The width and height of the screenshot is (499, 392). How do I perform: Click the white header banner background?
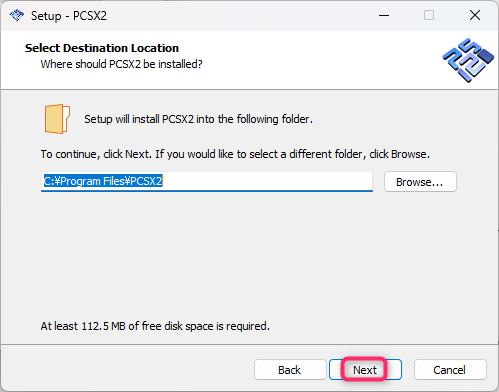300,60
